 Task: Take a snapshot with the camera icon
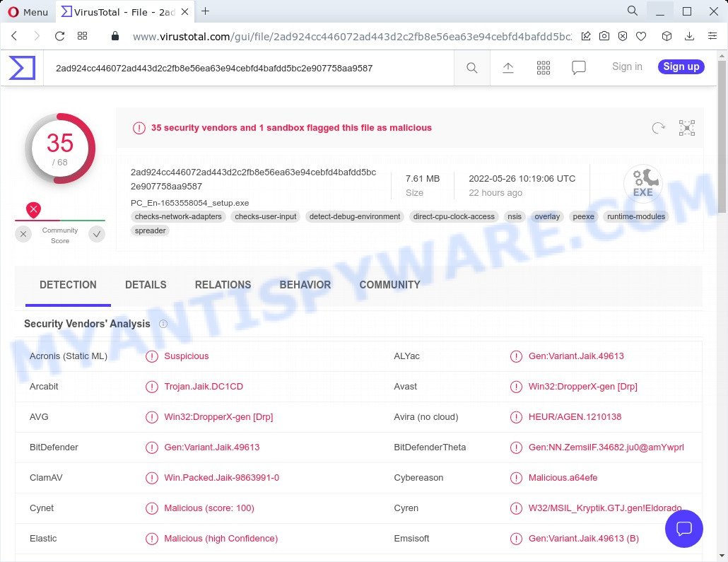(604, 35)
